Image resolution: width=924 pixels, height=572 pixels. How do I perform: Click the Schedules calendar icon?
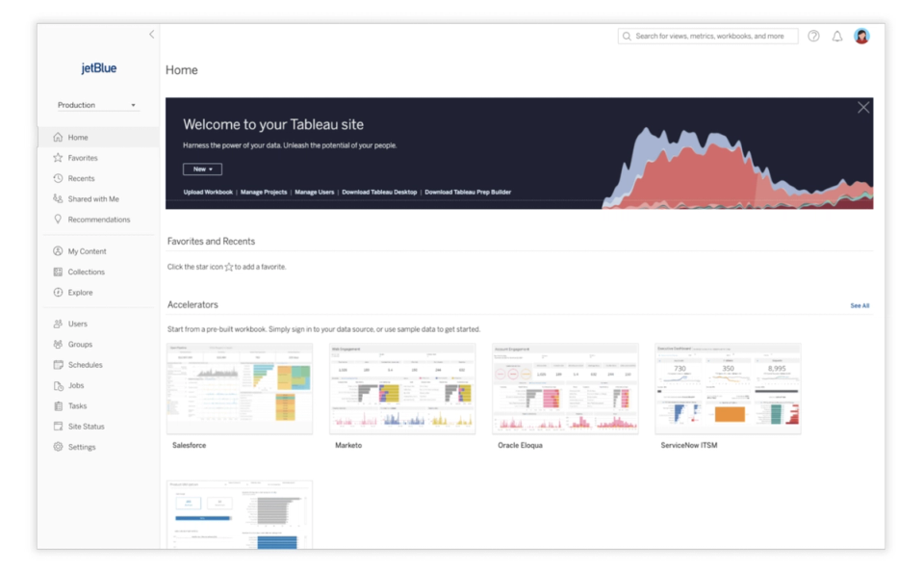click(58, 365)
